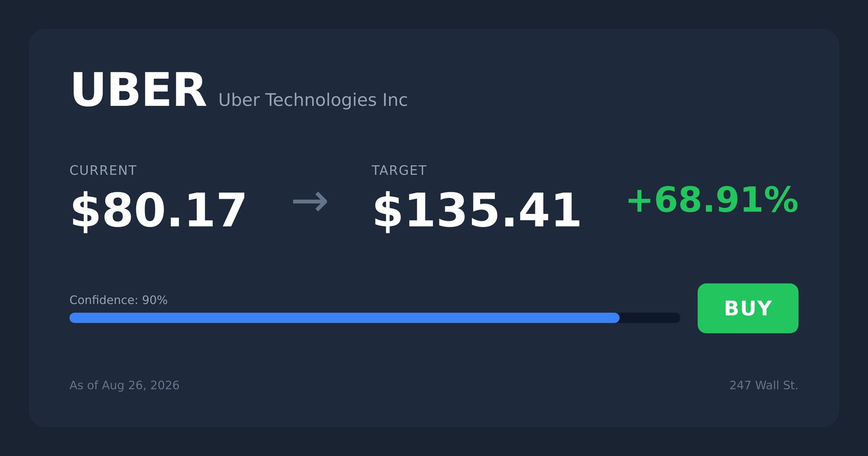Image resolution: width=868 pixels, height=456 pixels.
Task: Click the TARGET label
Action: 399,170
